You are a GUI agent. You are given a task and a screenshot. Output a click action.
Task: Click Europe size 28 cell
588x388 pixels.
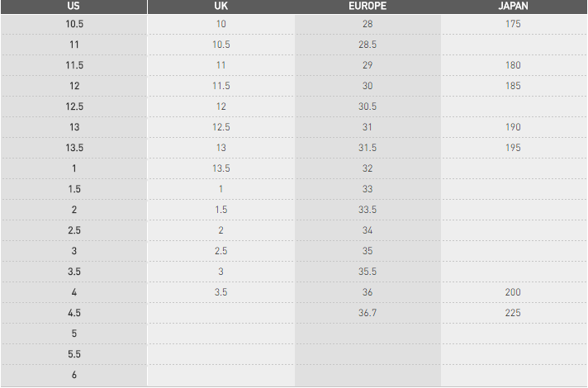[367, 24]
